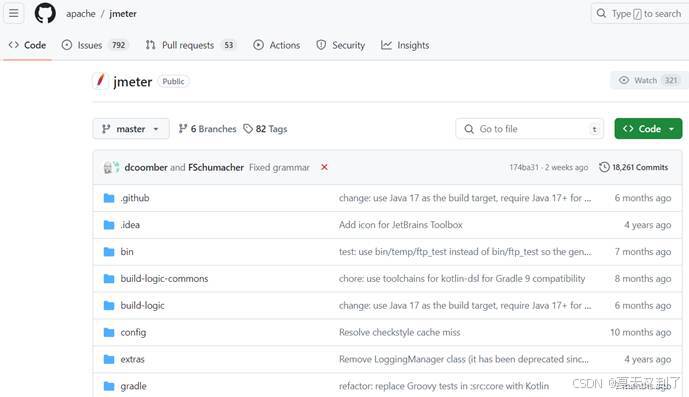Click the jmeter feather logo avatar
The width and height of the screenshot is (689, 397).
tap(101, 81)
